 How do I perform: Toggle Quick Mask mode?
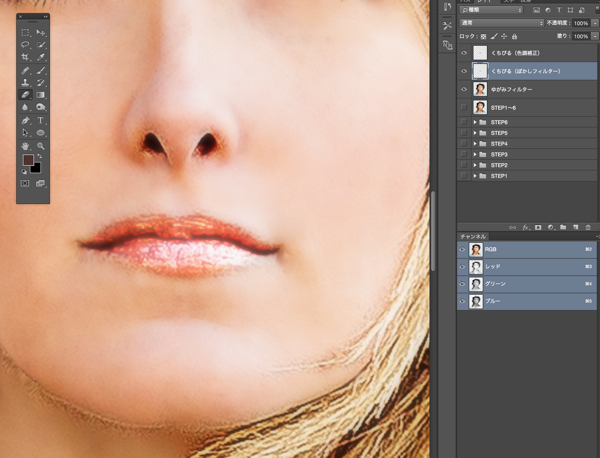(x=25, y=184)
